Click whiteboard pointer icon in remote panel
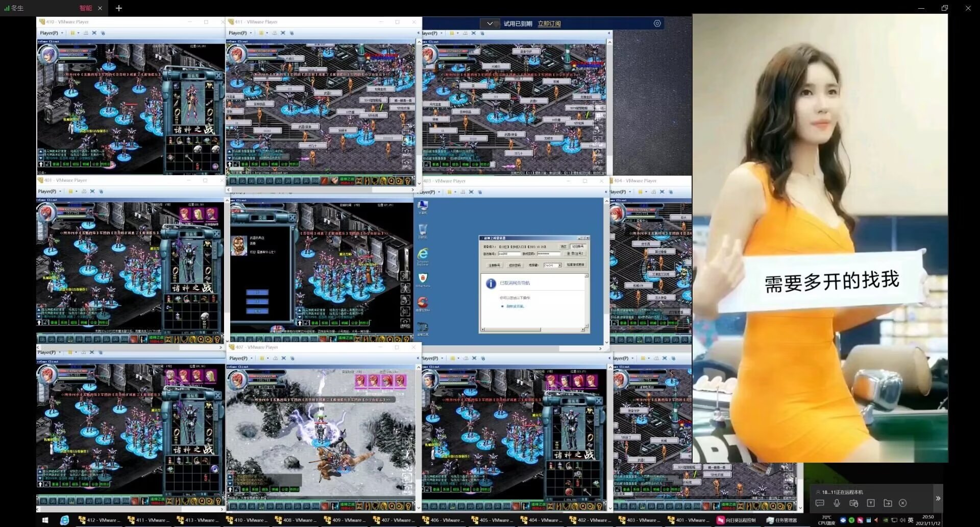The height and width of the screenshot is (527, 980). coord(853,503)
